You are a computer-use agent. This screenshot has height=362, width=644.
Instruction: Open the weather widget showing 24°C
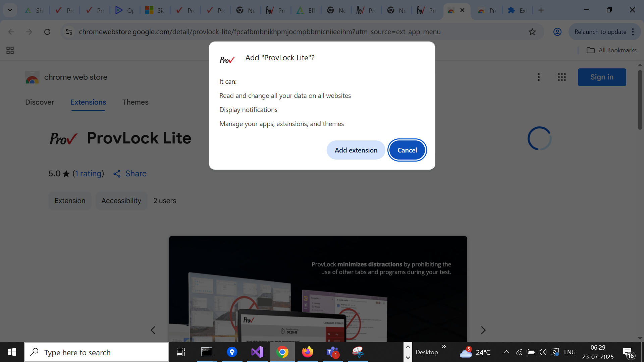click(475, 352)
